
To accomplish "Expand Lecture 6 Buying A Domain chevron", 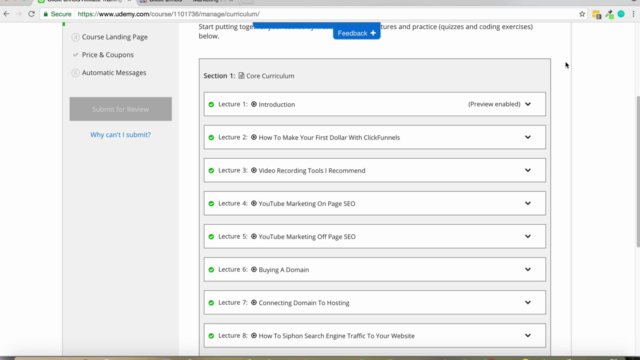I will (528, 269).
